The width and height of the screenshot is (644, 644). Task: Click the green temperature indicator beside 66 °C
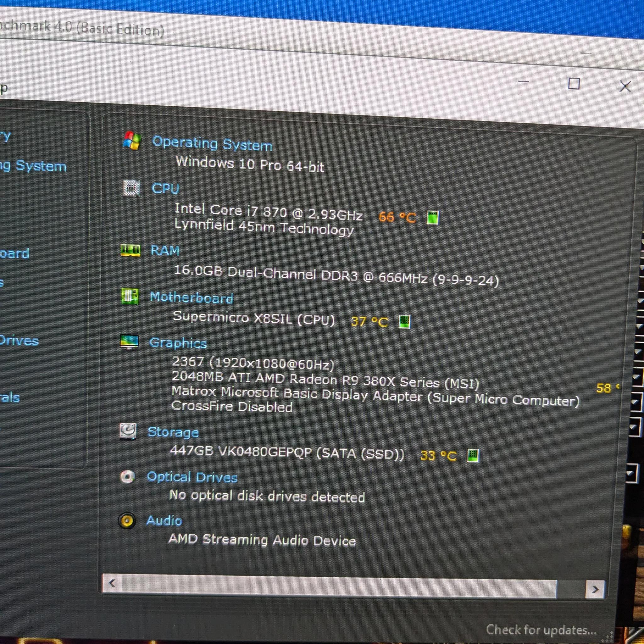[433, 218]
